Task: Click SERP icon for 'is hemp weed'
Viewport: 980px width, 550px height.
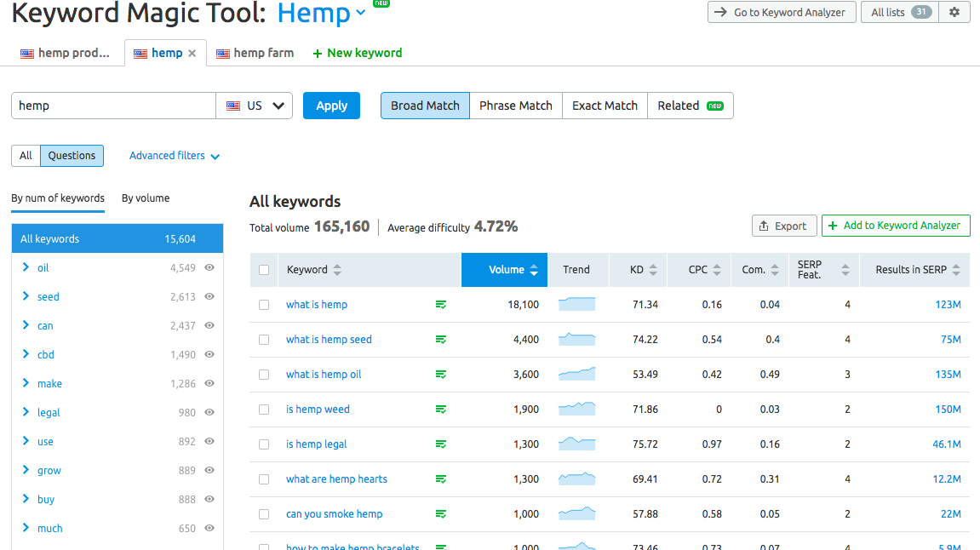Action: [x=441, y=410]
